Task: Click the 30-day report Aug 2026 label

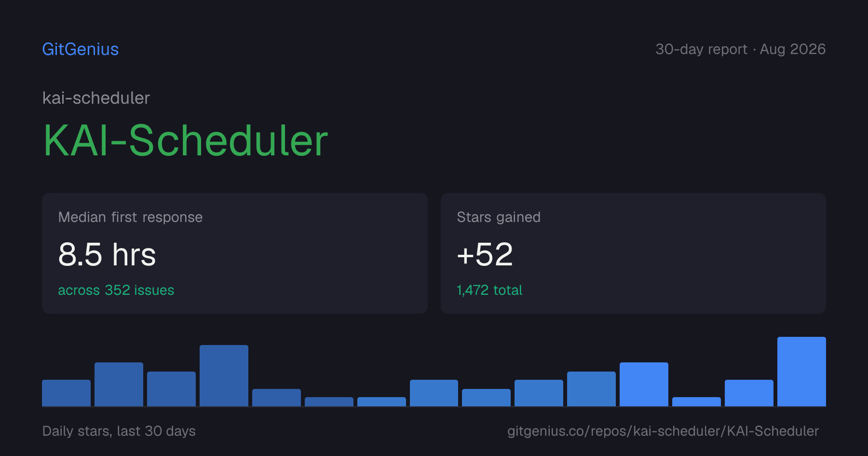Action: pos(740,49)
